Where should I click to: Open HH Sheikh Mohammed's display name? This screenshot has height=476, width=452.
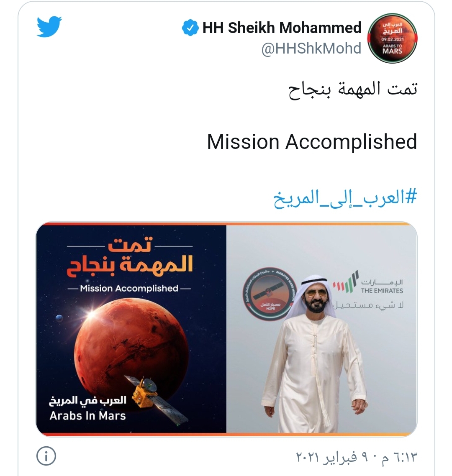click(282, 28)
